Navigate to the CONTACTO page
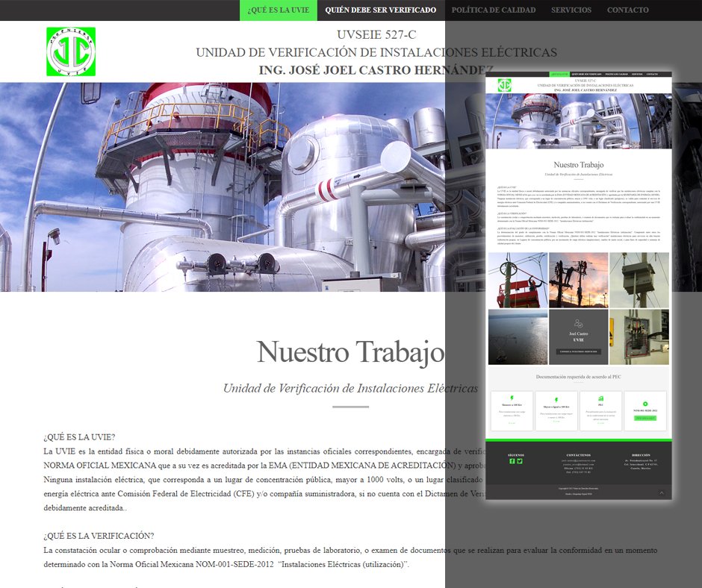This screenshot has height=588, width=702. 628,10
